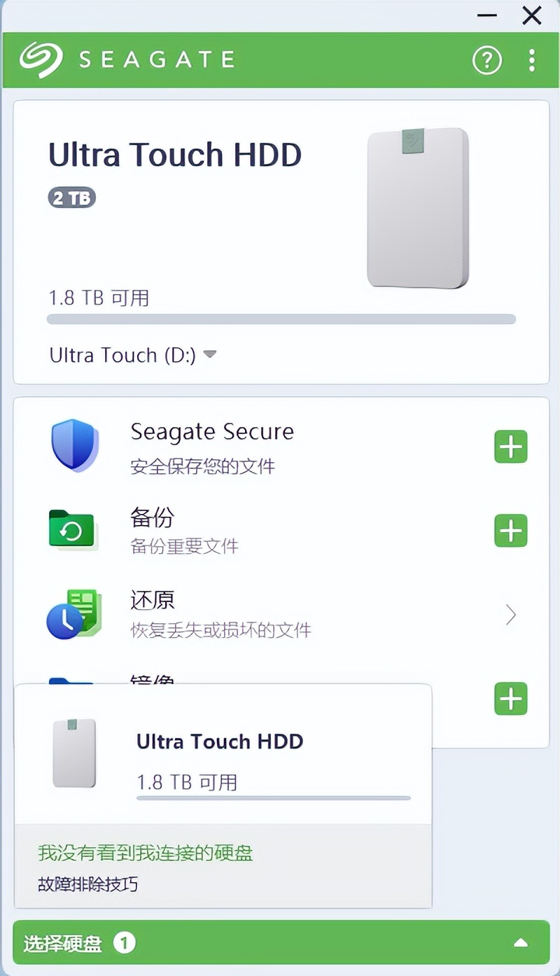Add a backup plan with plus button
This screenshot has width=560, height=976.
tap(511, 531)
